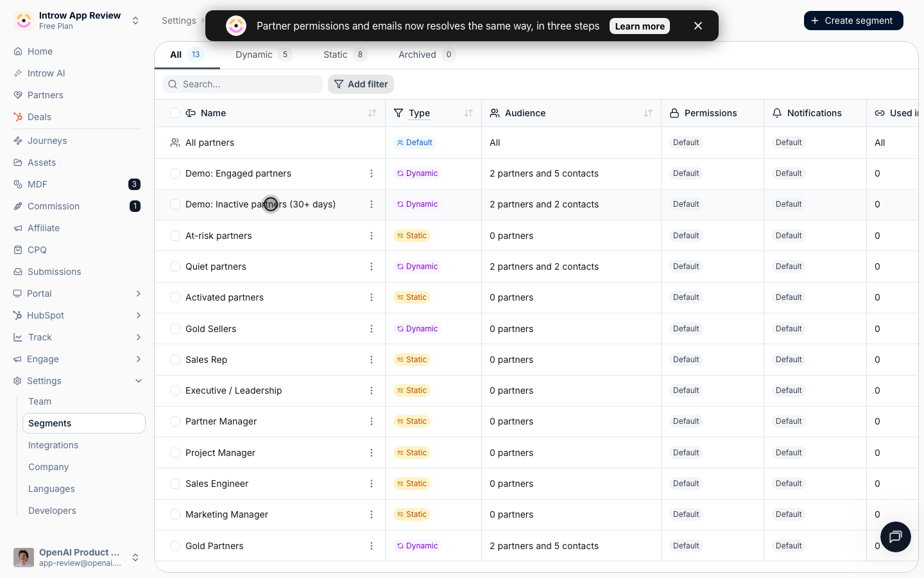The height and width of the screenshot is (578, 924).
Task: Select Demo: Inactive partners checkbox
Action: (175, 204)
